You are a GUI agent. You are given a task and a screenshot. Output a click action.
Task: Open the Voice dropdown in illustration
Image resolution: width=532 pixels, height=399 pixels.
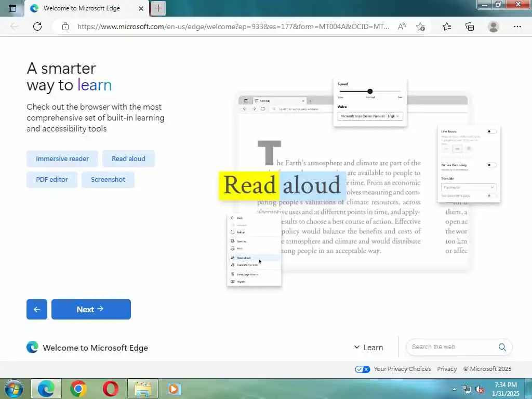[x=370, y=116]
